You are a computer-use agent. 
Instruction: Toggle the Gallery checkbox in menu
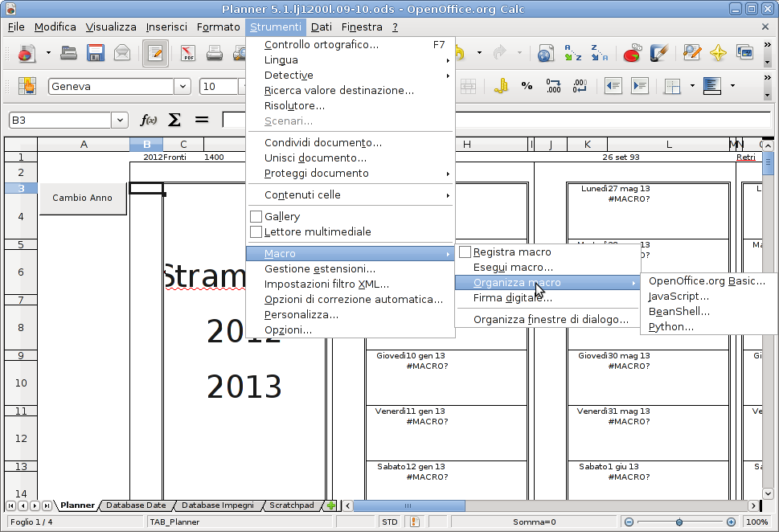tap(256, 216)
